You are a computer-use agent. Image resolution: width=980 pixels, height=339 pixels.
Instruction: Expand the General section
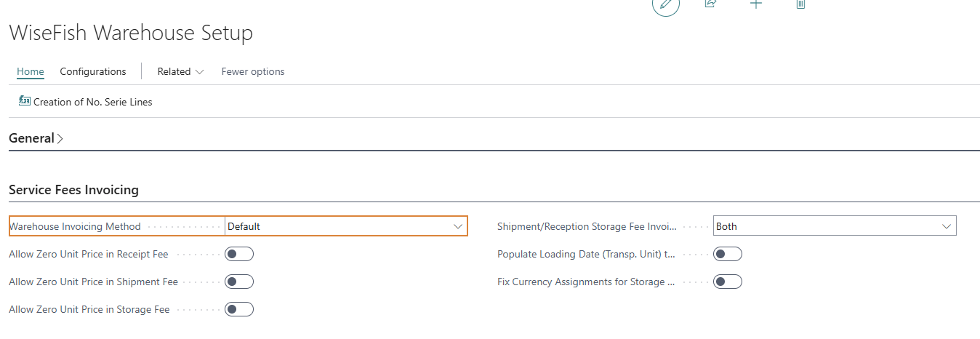point(36,138)
